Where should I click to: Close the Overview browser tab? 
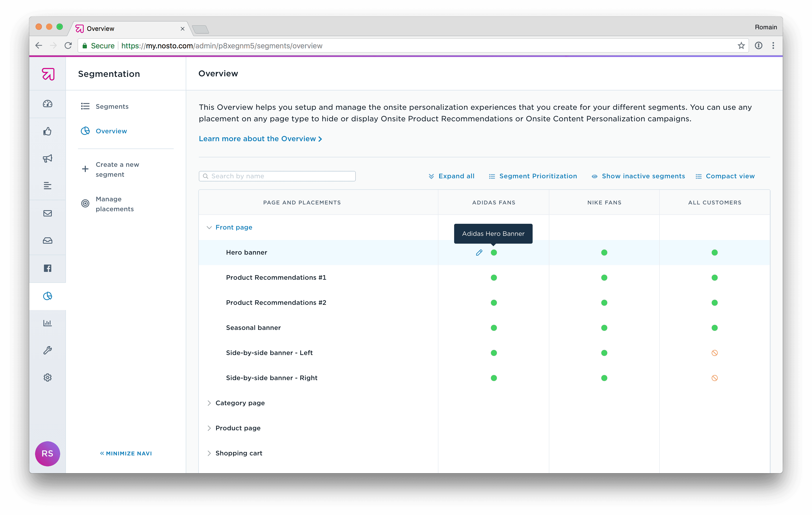click(182, 29)
